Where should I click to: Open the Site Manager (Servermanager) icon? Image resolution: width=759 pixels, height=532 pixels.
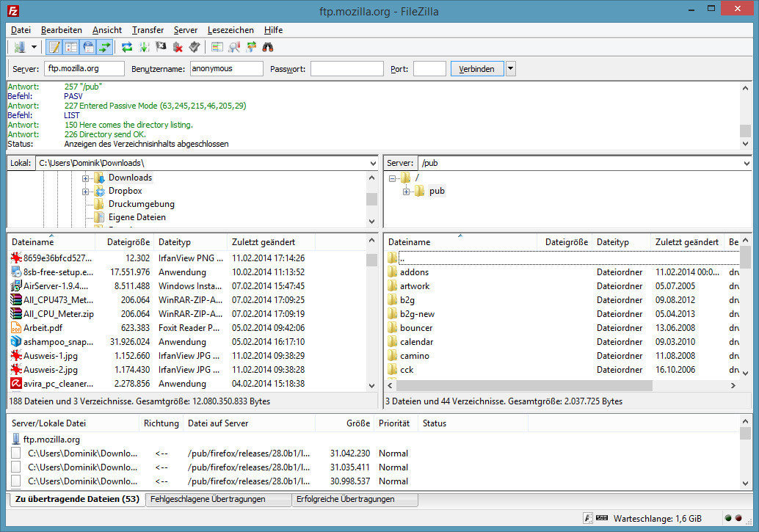pos(20,47)
